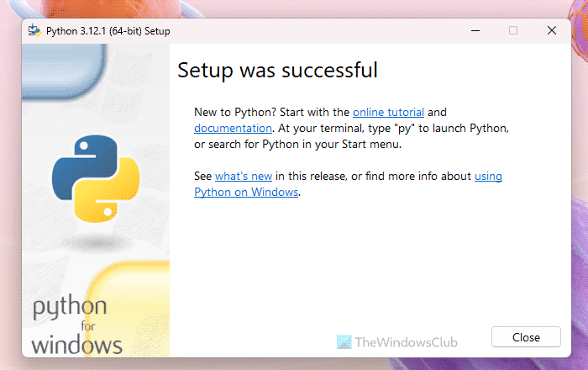
Task: Click the Setup was successful heading
Action: [277, 70]
